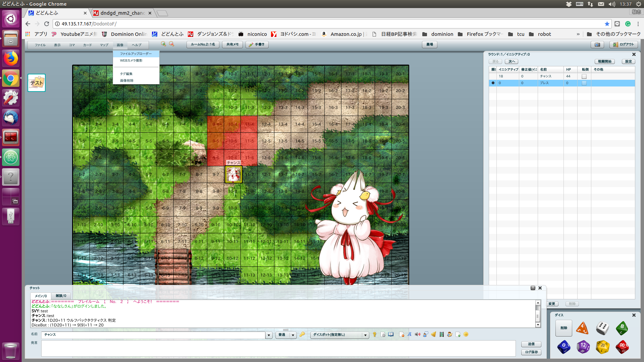Click the speaker sound icon in chat toolbar
The height and width of the screenshot is (362, 644).
(x=417, y=335)
